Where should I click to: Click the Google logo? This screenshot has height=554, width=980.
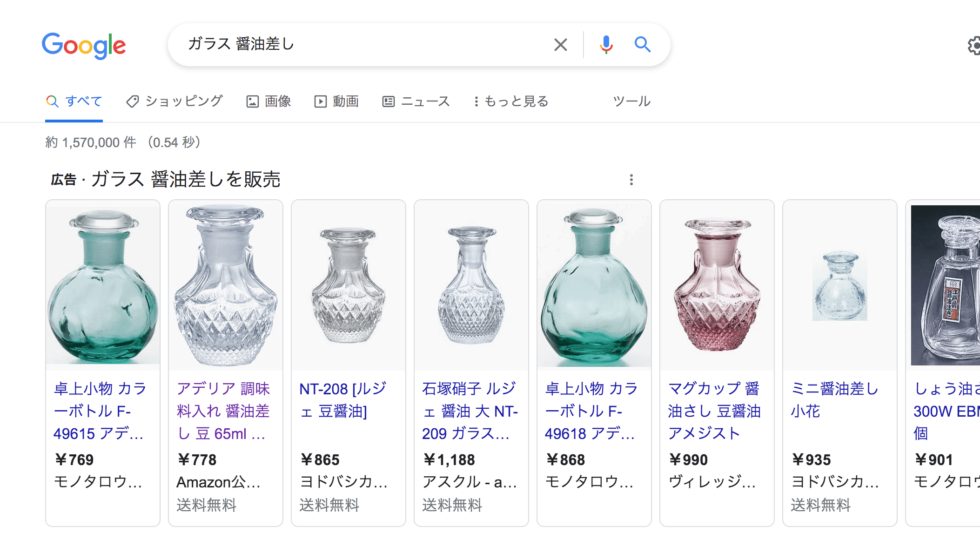[x=84, y=45]
